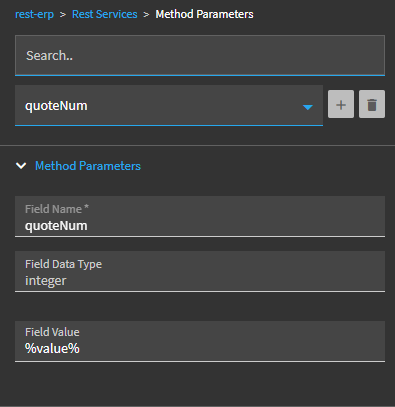Screen dimensions: 395x407
Task: Edit the Field Name input
Action: (x=200, y=217)
